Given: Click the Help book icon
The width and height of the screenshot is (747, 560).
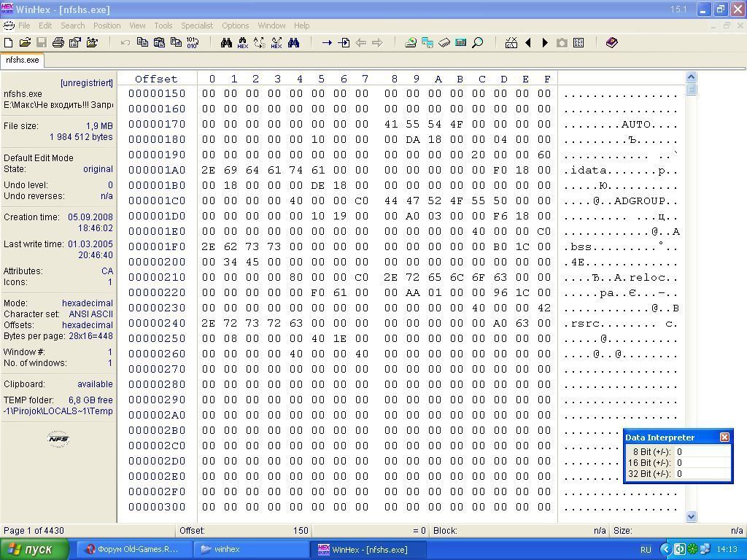Looking at the screenshot, I should (x=611, y=43).
